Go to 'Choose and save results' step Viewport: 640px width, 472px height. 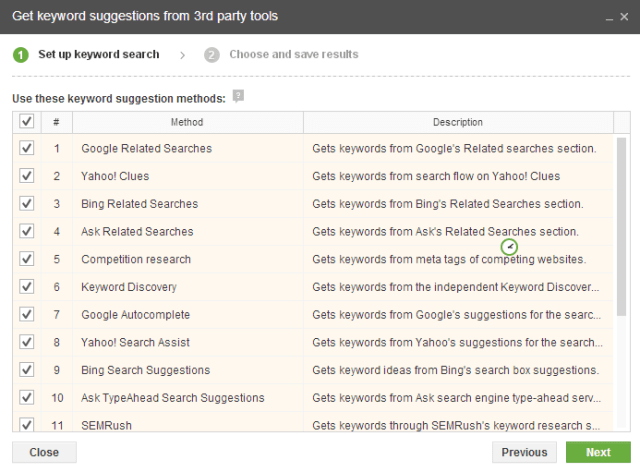point(293,55)
